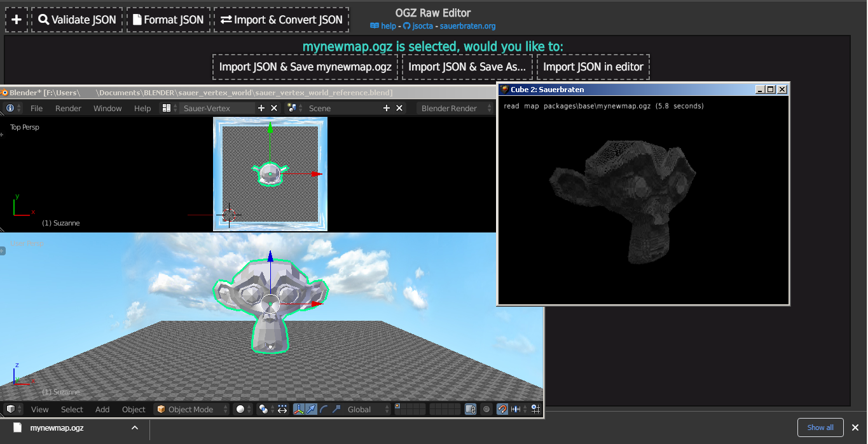
Task: Click the snap target icon
Action: pos(536,409)
